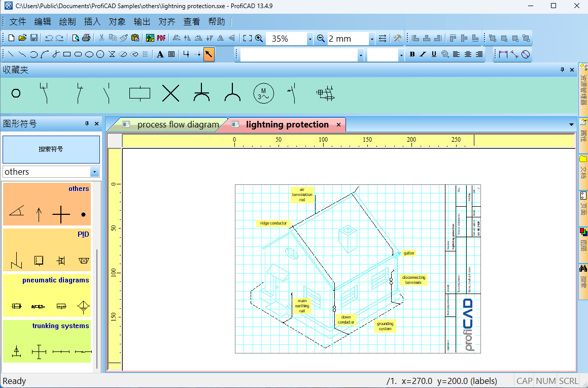Toggle underline text formatting

(x=434, y=54)
